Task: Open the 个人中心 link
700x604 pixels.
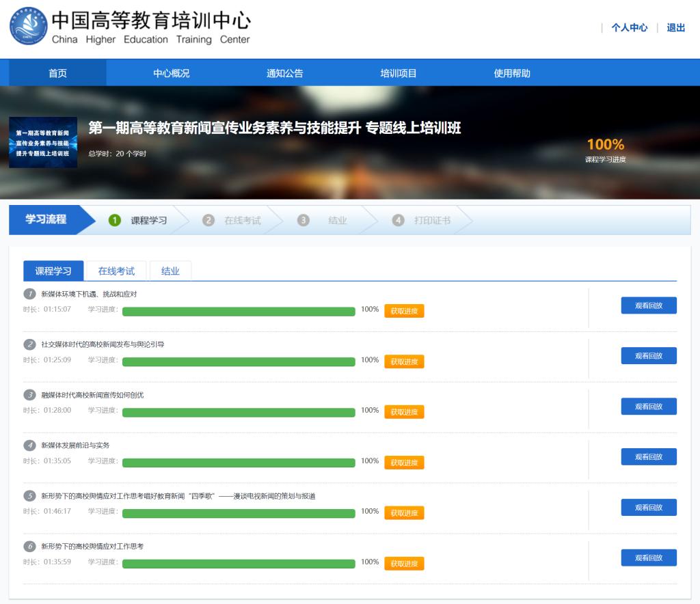Action: tap(629, 28)
